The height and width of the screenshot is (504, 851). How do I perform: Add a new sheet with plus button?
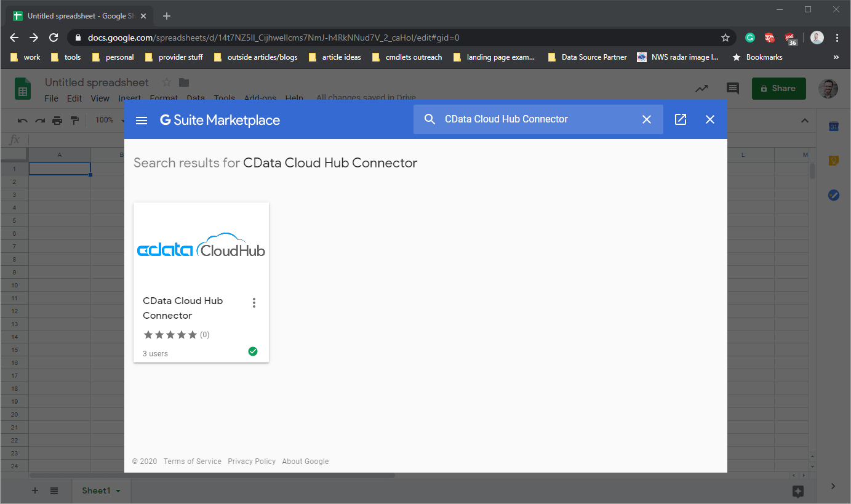(35, 490)
